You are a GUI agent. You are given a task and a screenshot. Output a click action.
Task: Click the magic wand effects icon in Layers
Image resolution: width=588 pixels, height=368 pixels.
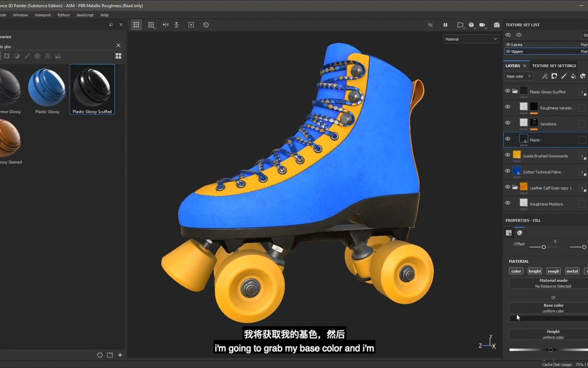[x=544, y=76]
